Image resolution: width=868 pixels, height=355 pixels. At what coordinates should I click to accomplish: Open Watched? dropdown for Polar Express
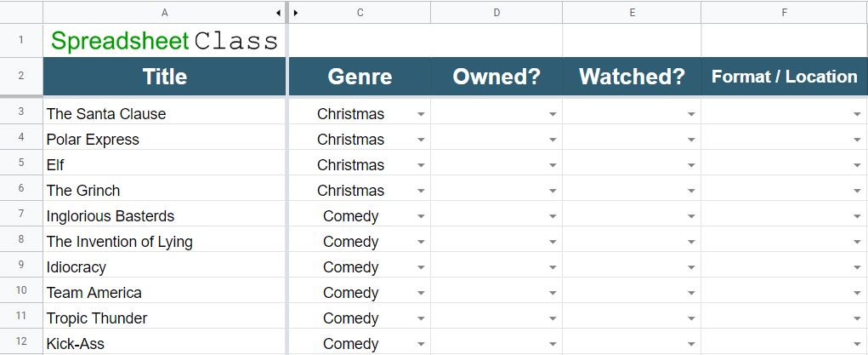tap(691, 140)
